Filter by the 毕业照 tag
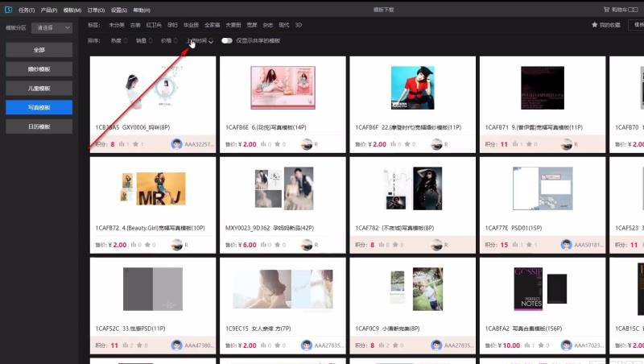 [x=191, y=25]
